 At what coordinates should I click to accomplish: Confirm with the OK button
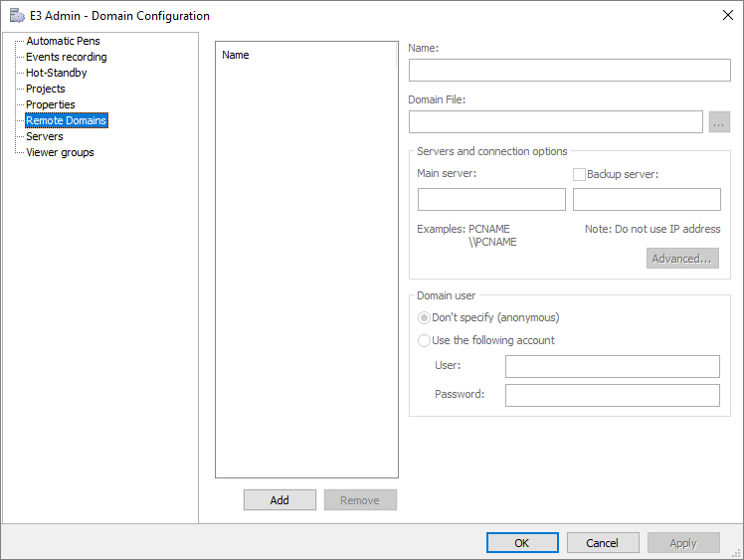tap(522, 542)
